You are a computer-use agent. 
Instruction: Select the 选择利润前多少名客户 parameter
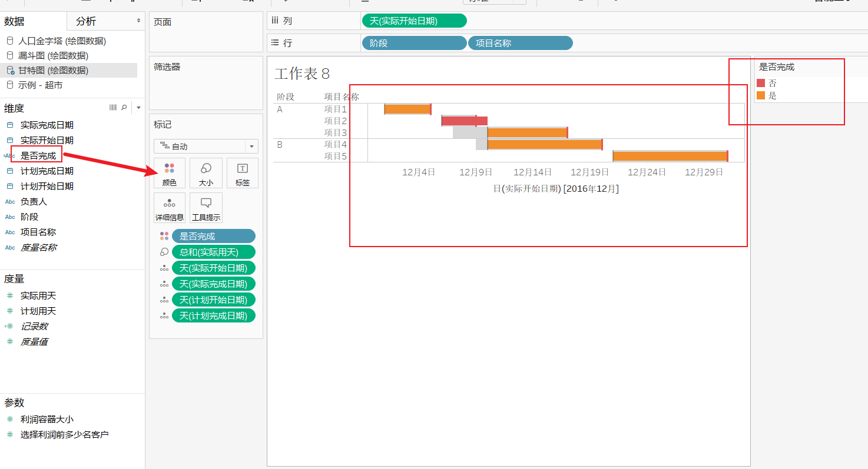click(x=65, y=434)
